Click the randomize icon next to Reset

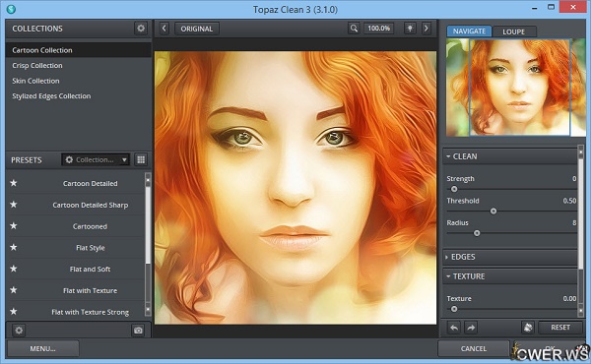(x=528, y=328)
